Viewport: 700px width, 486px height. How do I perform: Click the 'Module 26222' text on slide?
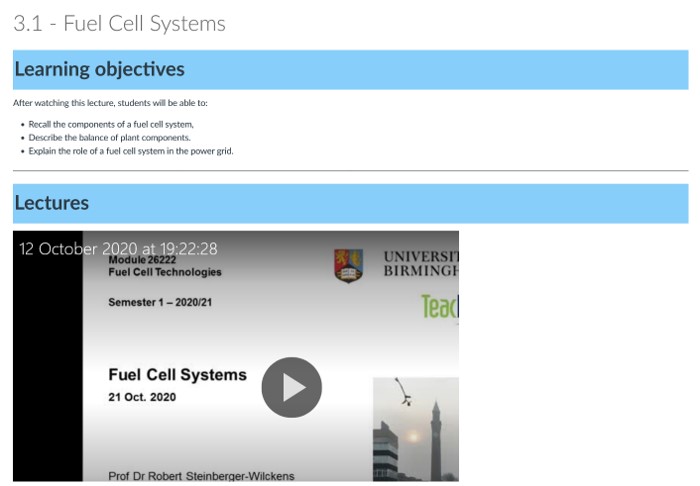(x=141, y=260)
